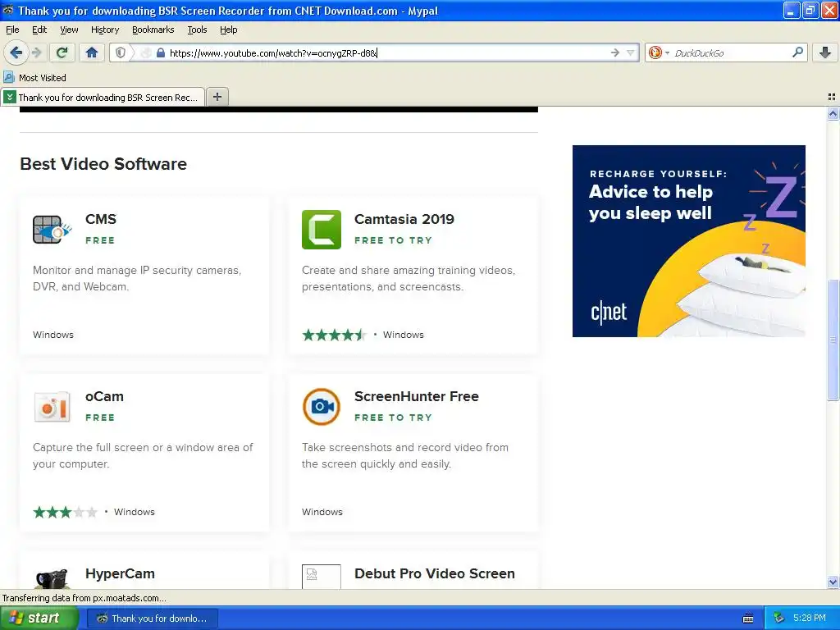
Task: Click the scrollbar up arrow
Action: pos(833,113)
